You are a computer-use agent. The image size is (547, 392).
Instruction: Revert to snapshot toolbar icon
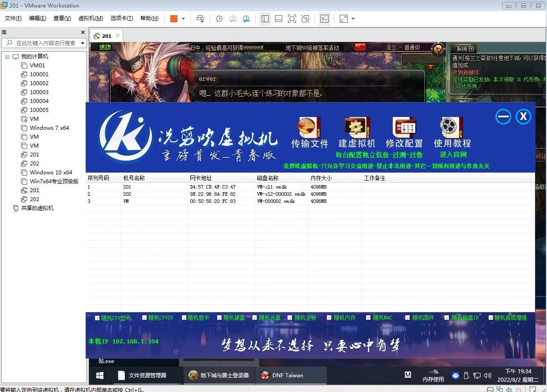(233, 19)
